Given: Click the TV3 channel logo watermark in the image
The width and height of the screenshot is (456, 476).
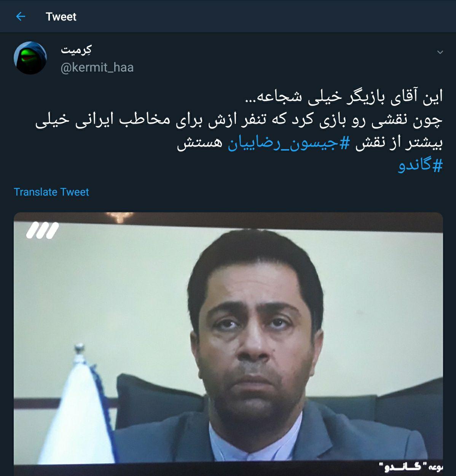Looking at the screenshot, I should 42,231.
